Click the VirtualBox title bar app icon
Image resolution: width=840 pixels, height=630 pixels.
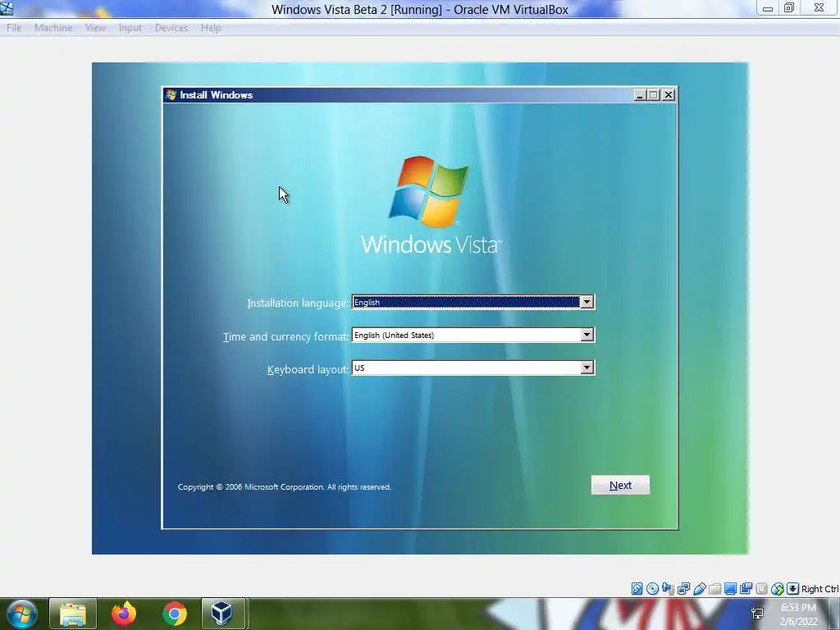7,8
